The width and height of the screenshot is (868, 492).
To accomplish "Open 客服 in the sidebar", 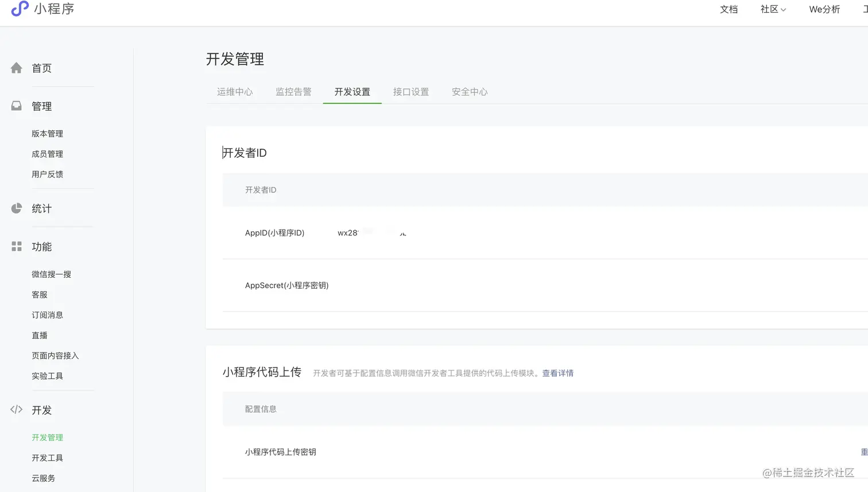I will [40, 295].
